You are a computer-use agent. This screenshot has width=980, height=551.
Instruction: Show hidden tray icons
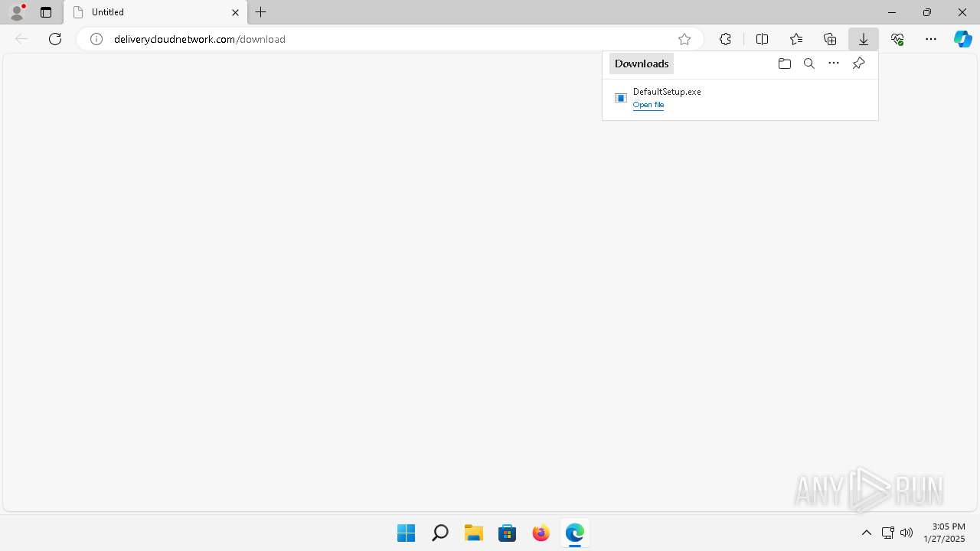pos(867,533)
